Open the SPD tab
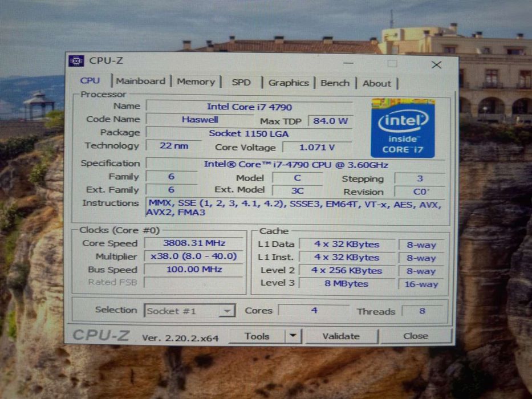This screenshot has height=399, width=532. click(x=241, y=83)
